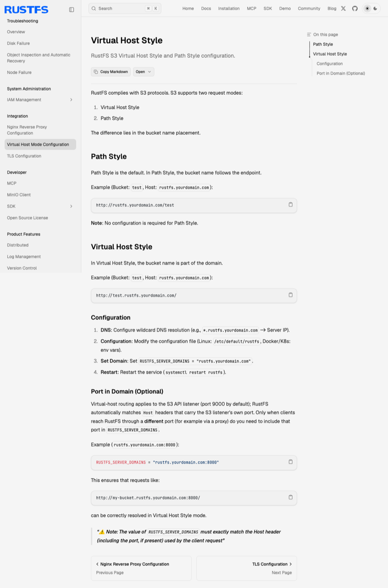The height and width of the screenshot is (588, 388).
Task: Copy the path style URL code block
Action: pos(291,205)
